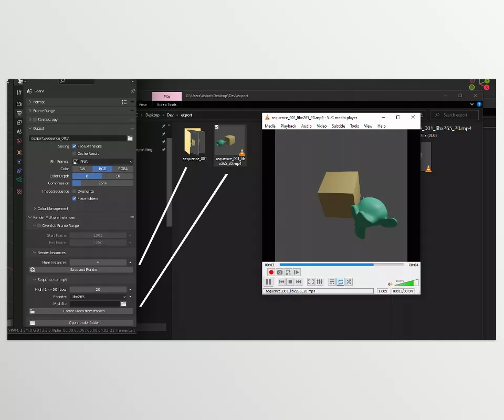Toggle VLC fullscreen mode button

click(x=311, y=282)
